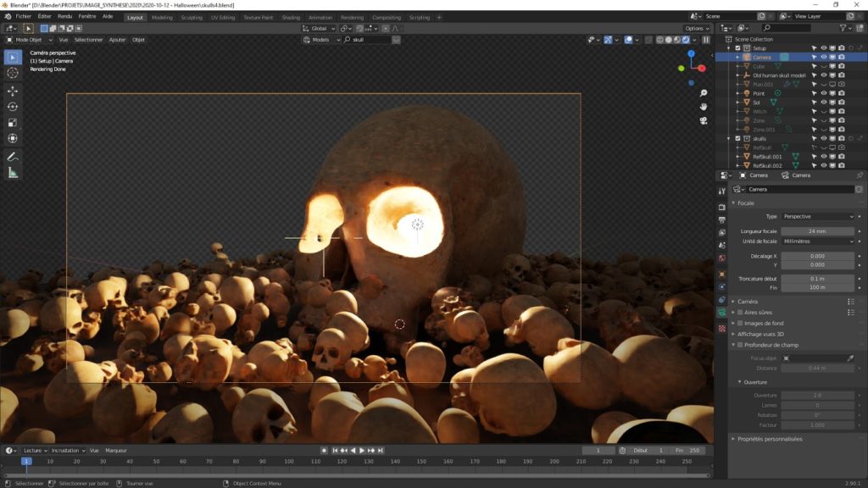Activate the Transform tool
868x488 pixels.
coord(13,139)
